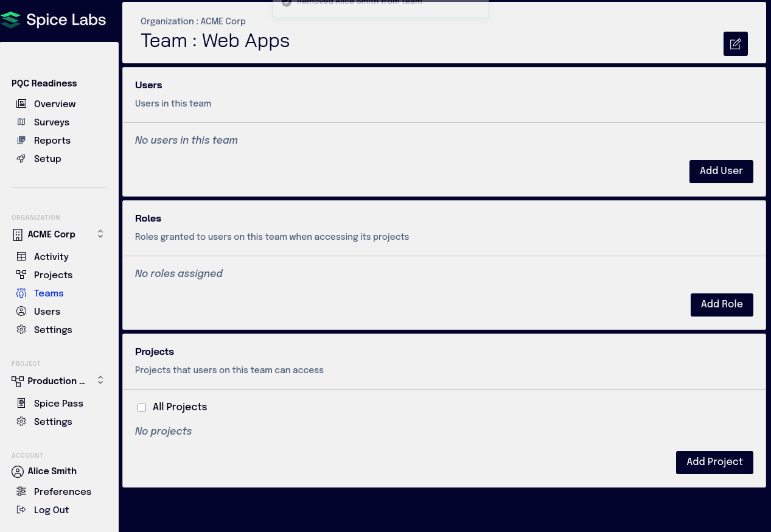Click the Activity table icon
This screenshot has height=532, width=771.
tap(21, 256)
